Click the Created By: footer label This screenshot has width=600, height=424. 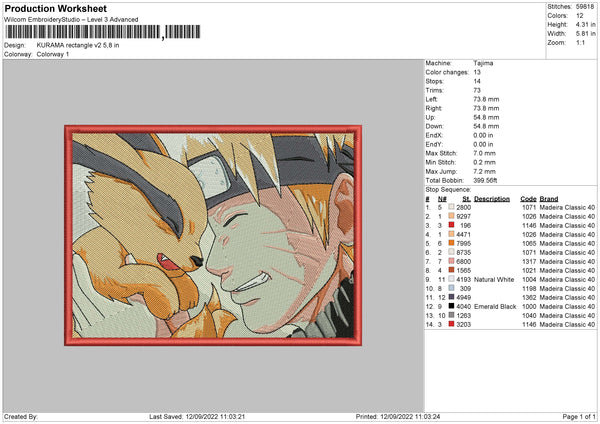click(21, 417)
